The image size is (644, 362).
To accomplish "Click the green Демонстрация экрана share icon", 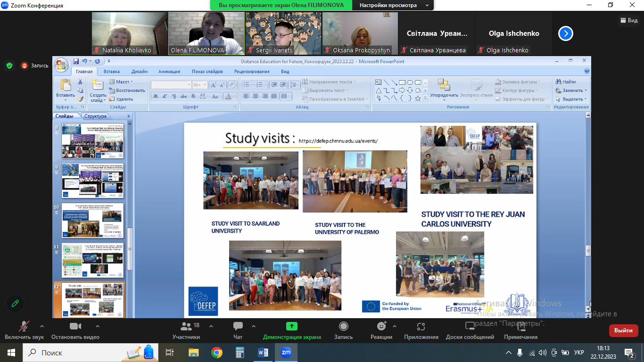I will coord(292,326).
